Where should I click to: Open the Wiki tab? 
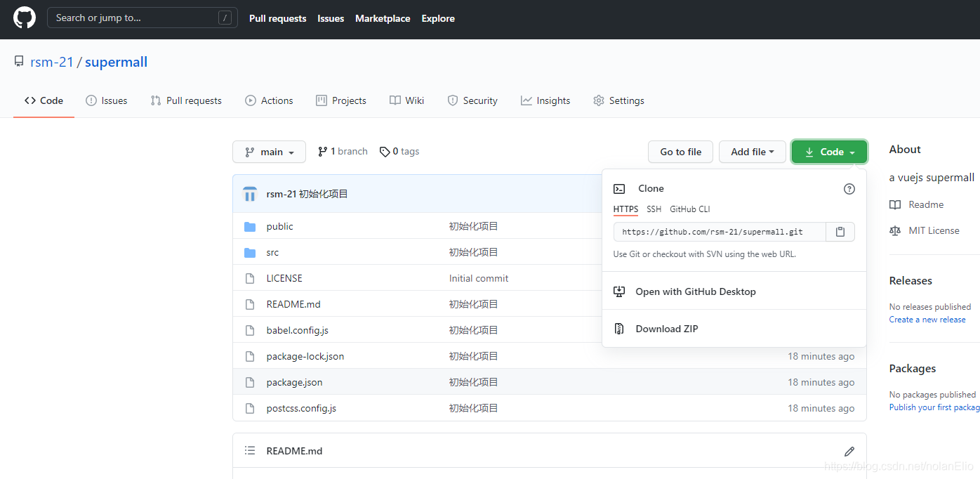[x=407, y=100]
